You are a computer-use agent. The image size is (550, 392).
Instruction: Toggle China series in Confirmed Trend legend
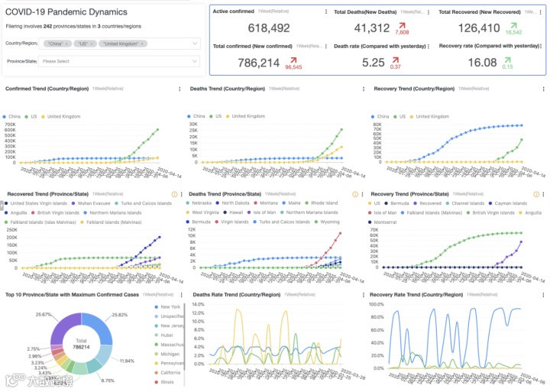click(x=11, y=116)
